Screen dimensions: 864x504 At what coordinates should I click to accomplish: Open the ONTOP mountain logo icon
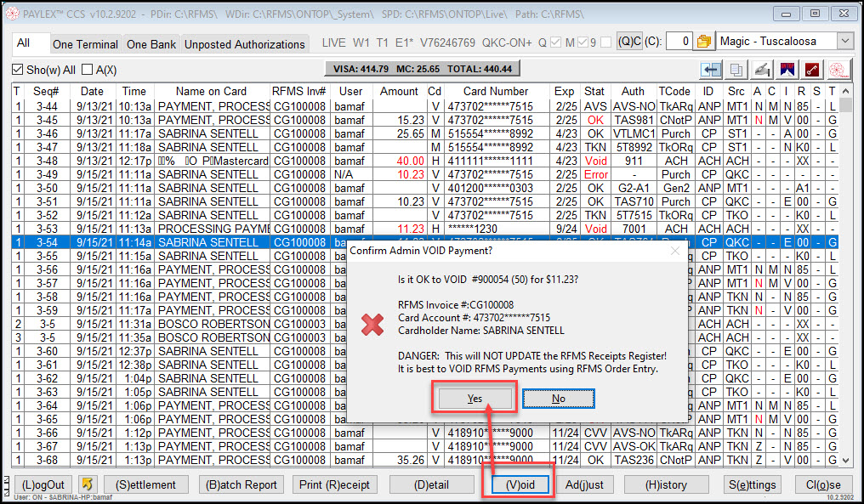coord(787,70)
